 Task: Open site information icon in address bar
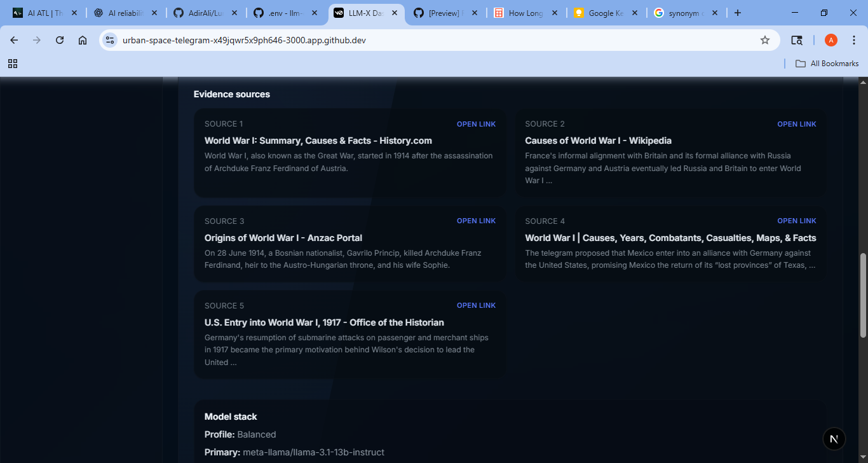click(x=110, y=40)
